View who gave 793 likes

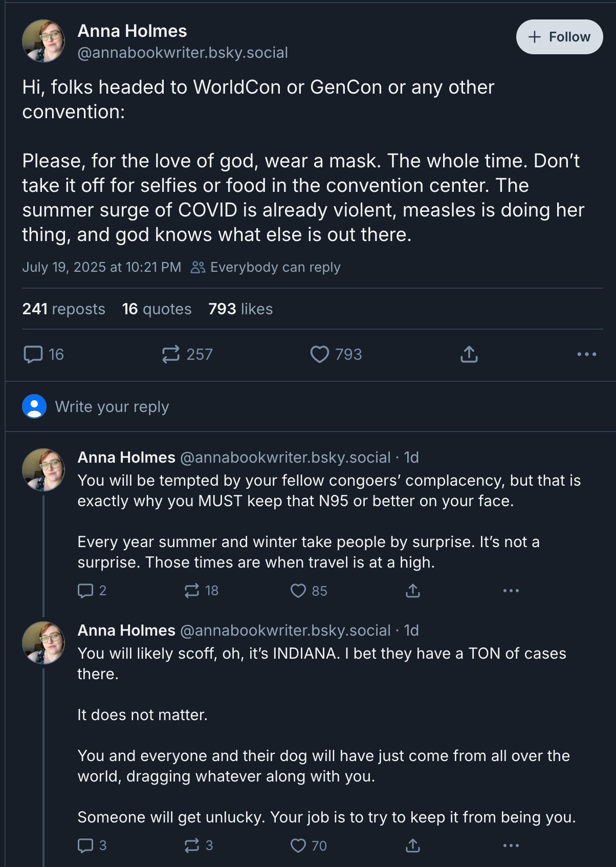(x=240, y=309)
